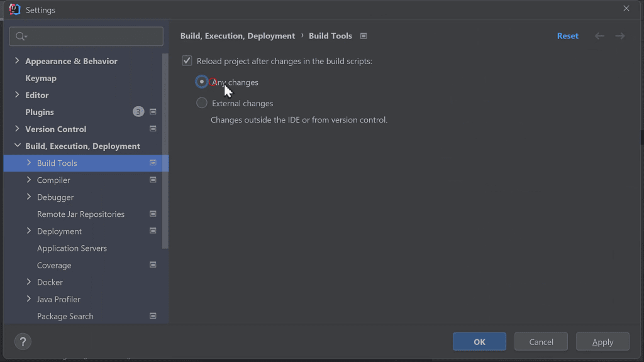Expand the Compiler tree item
The height and width of the screenshot is (362, 644).
point(29,180)
